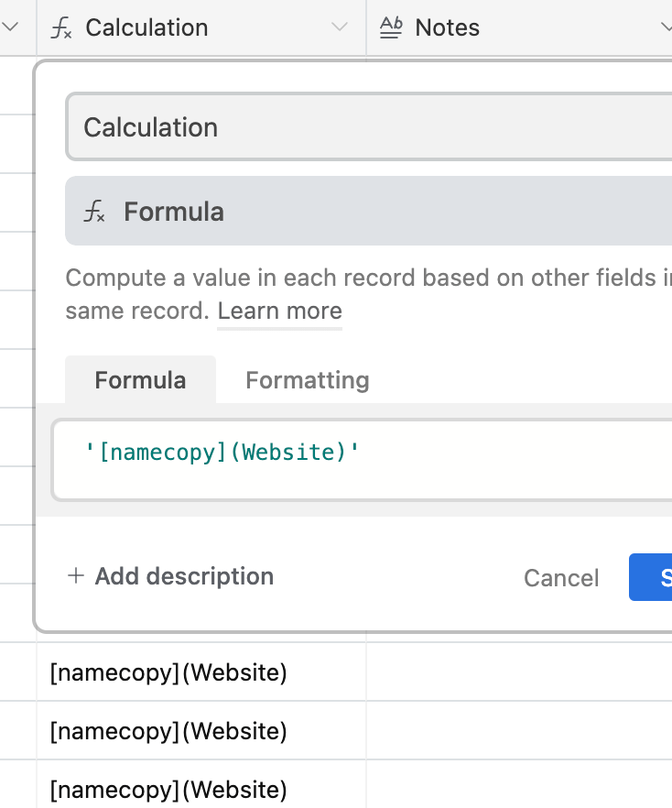Click the fx icon inside the Formula field type selector
672x808 pixels.
coord(94,211)
